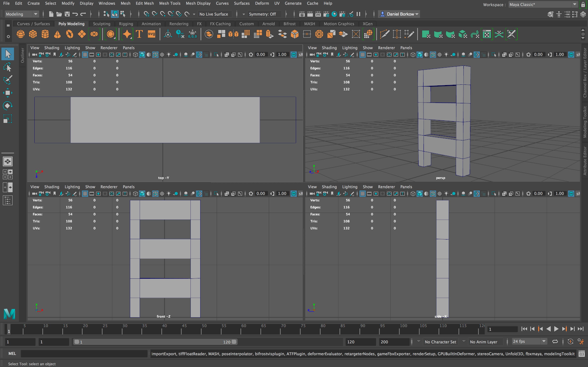The height and width of the screenshot is (367, 588).
Task: Expand the Daniel Borkow account menu
Action: pos(399,14)
